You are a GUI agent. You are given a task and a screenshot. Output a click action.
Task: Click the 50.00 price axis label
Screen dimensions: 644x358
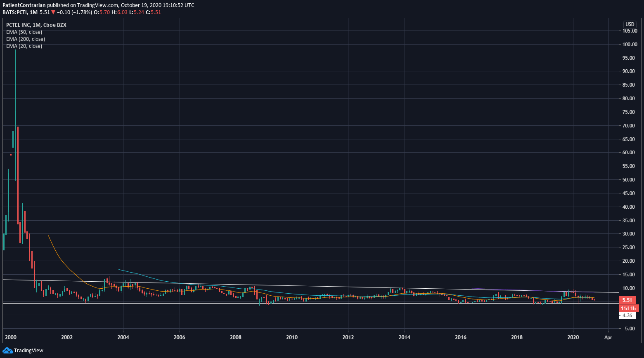pyautogui.click(x=630, y=180)
